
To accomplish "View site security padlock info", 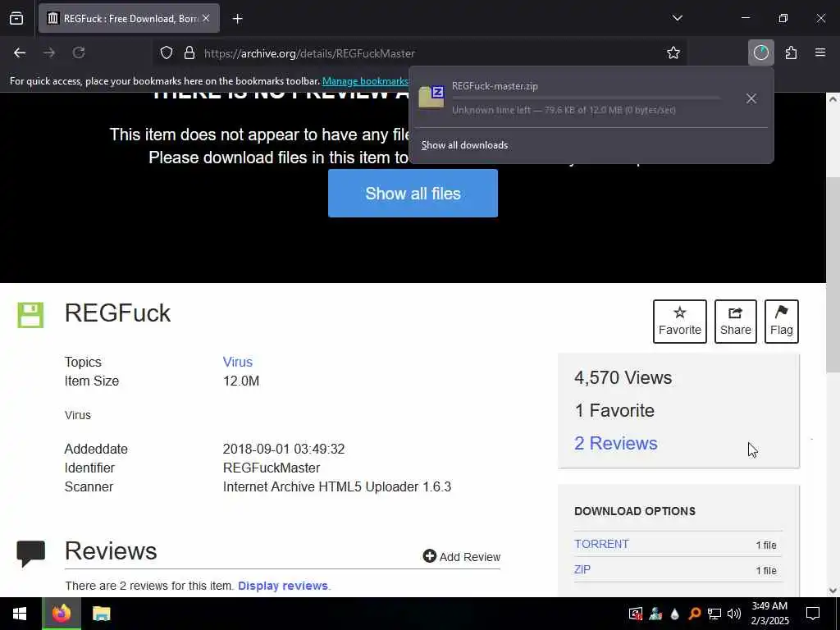I will (x=189, y=53).
